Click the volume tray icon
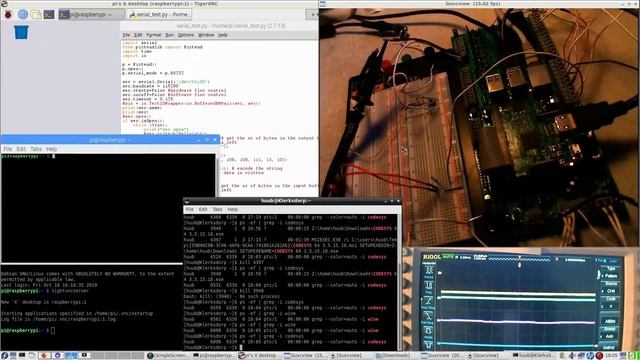The image size is (640, 360). pos(571,356)
